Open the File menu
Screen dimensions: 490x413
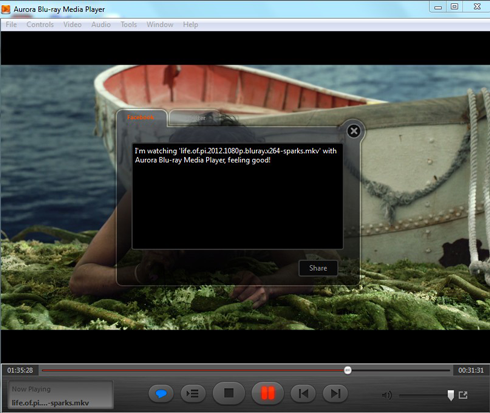[x=11, y=25]
